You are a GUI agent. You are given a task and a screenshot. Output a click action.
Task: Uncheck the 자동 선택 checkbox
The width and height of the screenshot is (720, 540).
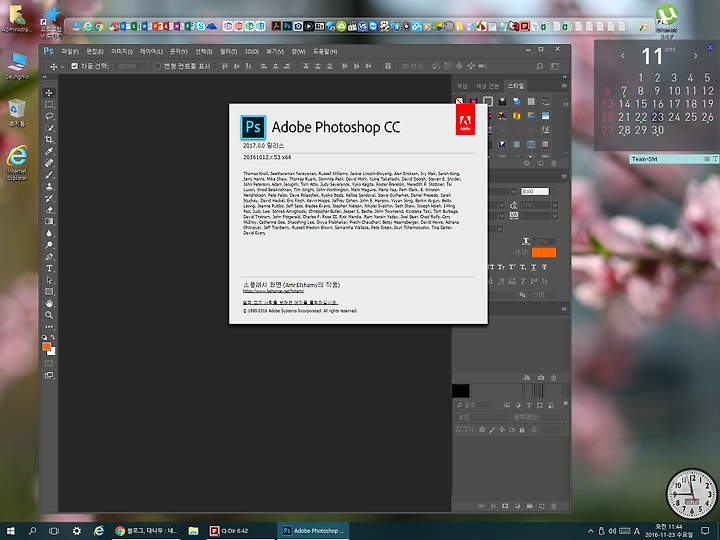(x=74, y=66)
